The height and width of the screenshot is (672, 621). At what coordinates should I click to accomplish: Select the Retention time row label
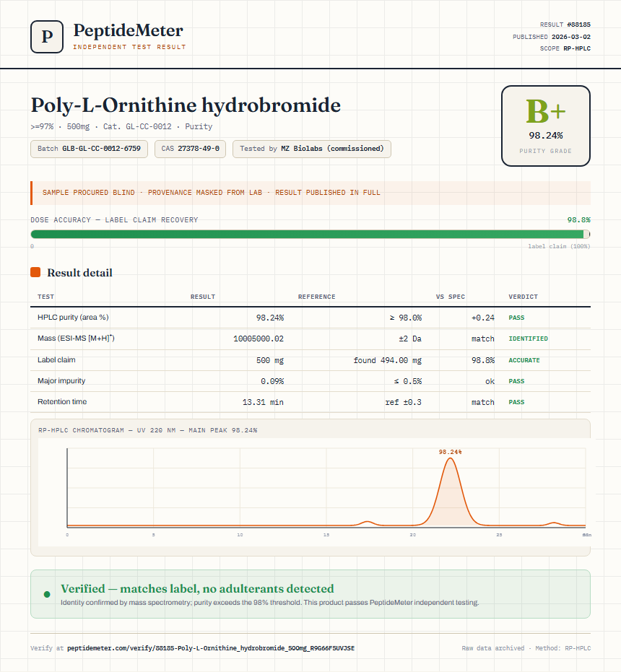[62, 401]
